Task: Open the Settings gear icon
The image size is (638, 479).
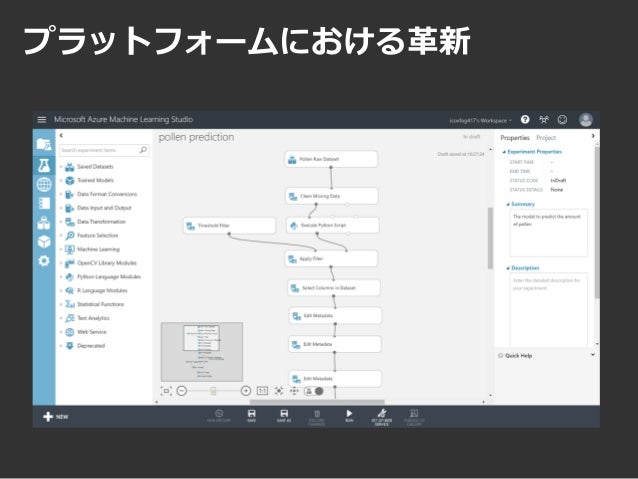Action: click(x=44, y=260)
